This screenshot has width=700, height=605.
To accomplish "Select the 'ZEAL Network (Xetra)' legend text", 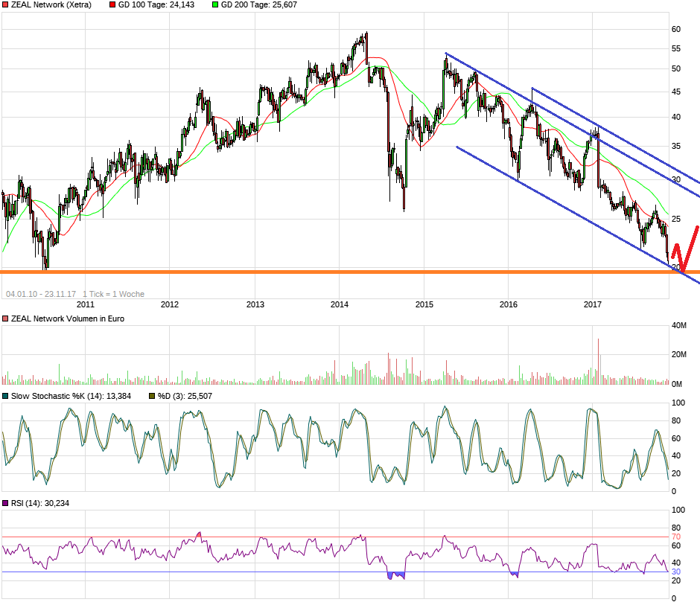I will pos(51,5).
